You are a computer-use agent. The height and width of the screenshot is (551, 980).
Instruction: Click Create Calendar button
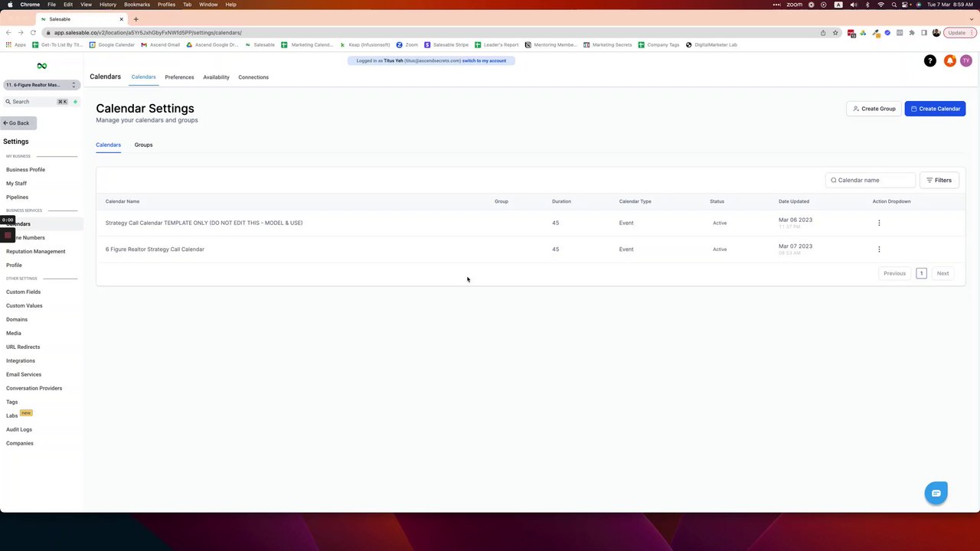pos(935,109)
